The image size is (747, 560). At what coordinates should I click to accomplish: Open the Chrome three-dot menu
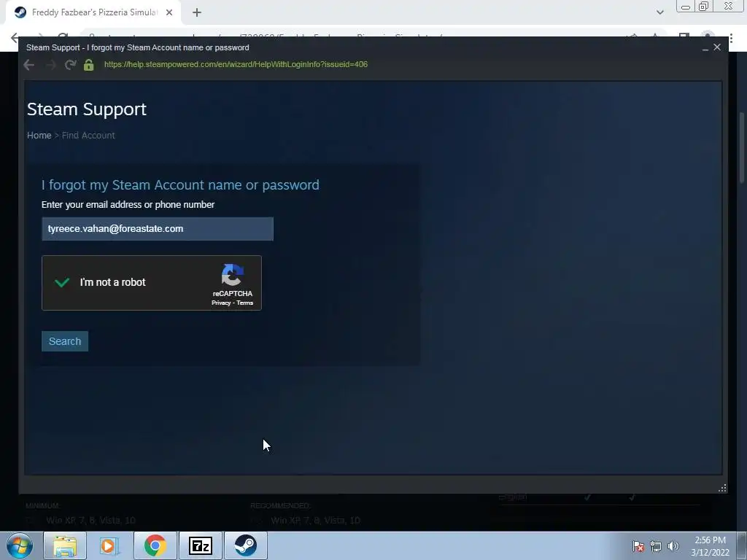point(731,39)
